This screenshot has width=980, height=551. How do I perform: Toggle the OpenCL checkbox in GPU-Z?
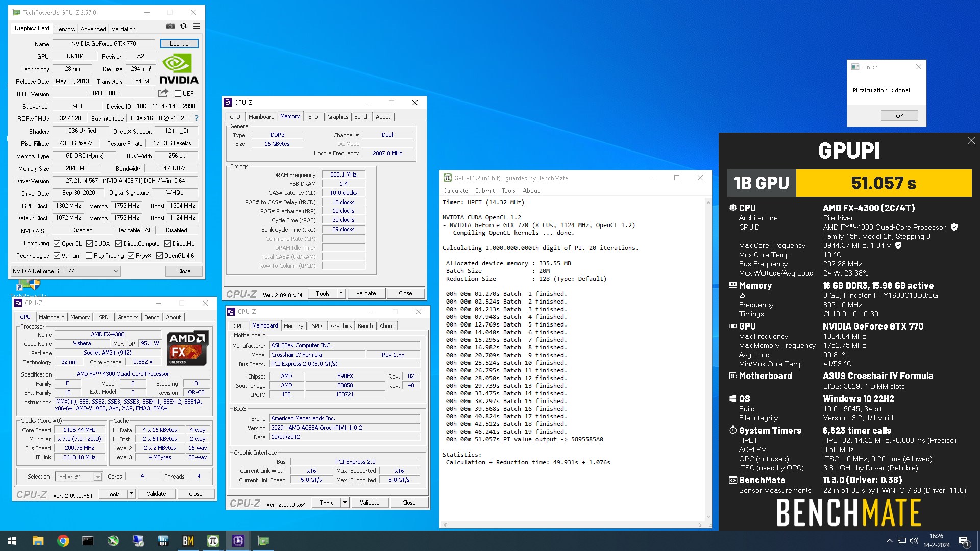[x=57, y=244]
